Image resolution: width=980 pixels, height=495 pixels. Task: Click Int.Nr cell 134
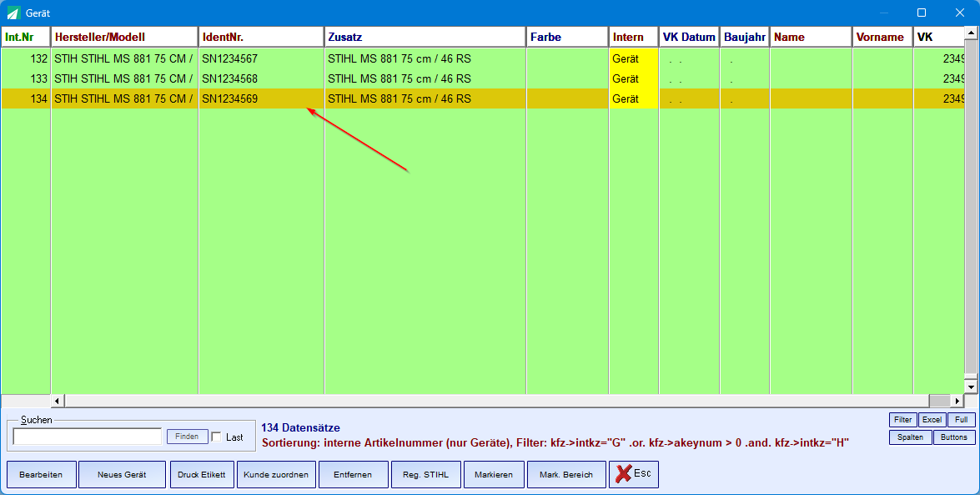coord(26,98)
